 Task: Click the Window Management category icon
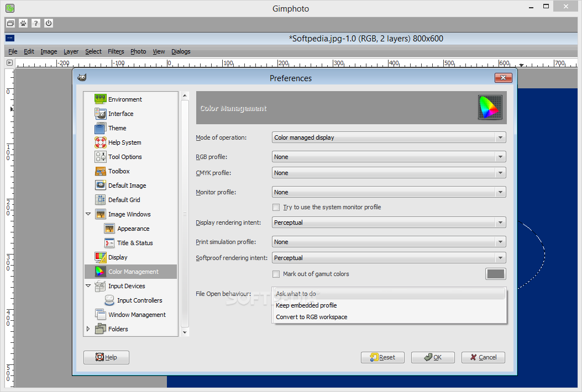[100, 315]
